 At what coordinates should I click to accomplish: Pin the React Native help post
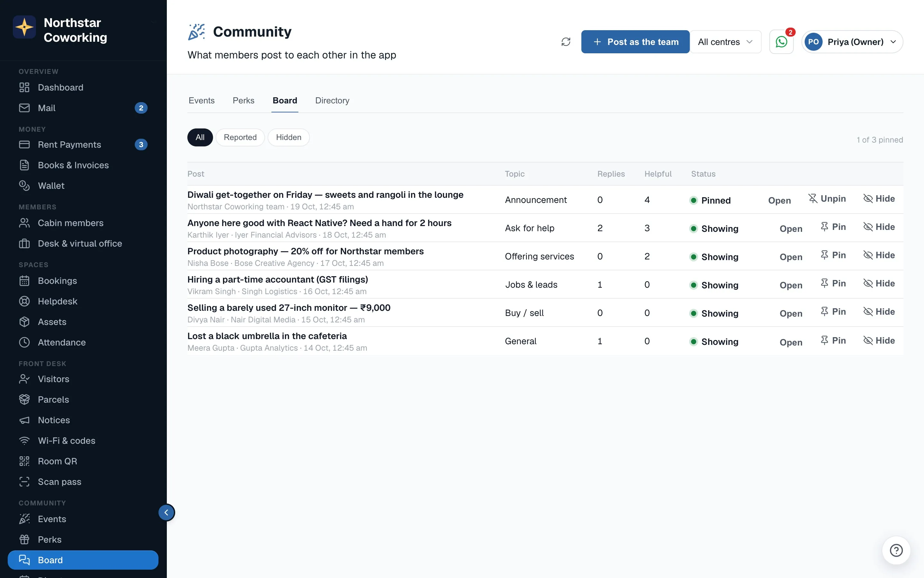click(x=833, y=227)
